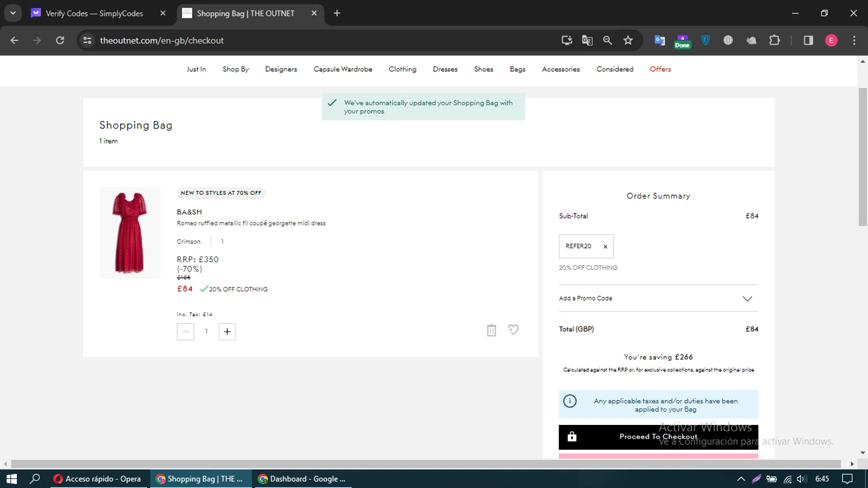Open the Shoes menu
The height and width of the screenshot is (488, 868).
[x=484, y=69]
